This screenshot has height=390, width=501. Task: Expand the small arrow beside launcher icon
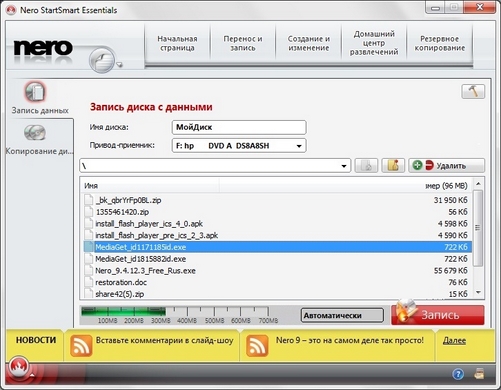click(x=119, y=65)
